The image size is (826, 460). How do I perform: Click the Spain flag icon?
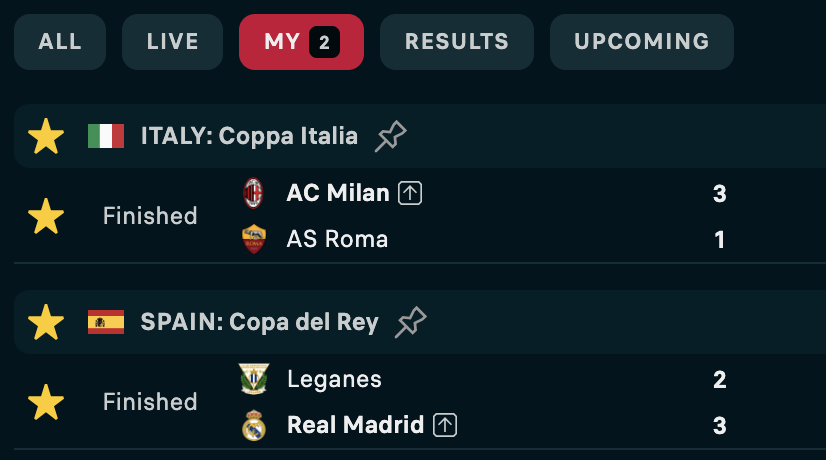point(106,322)
